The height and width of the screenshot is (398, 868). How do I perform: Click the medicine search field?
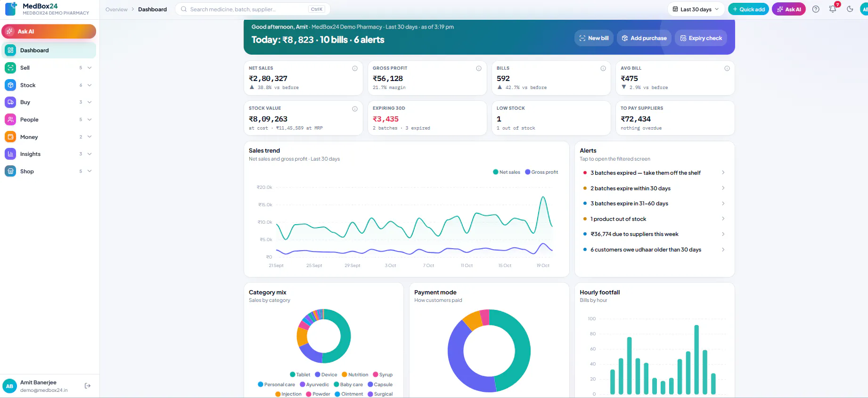pyautogui.click(x=253, y=9)
